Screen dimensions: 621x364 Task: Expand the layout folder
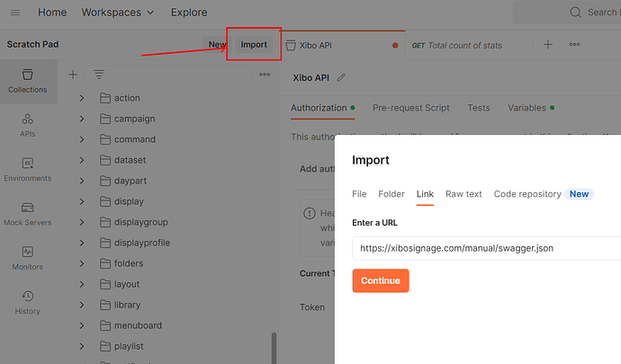click(82, 284)
